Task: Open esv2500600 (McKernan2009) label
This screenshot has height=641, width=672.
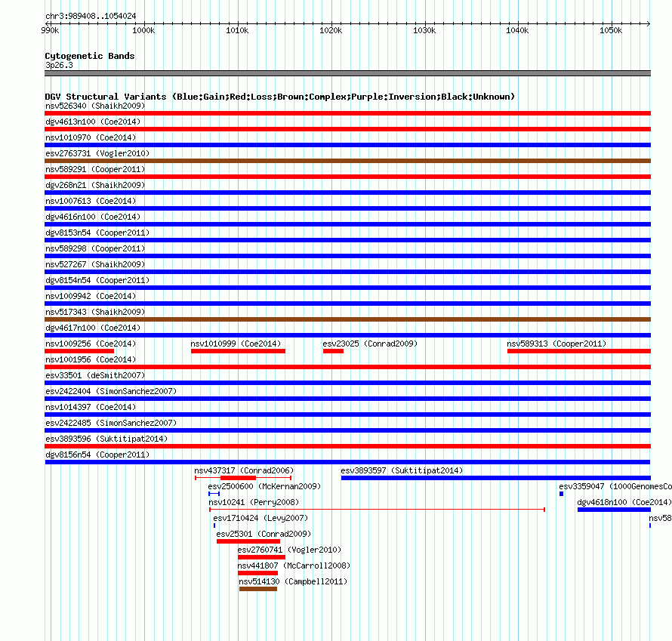Action: [264, 486]
